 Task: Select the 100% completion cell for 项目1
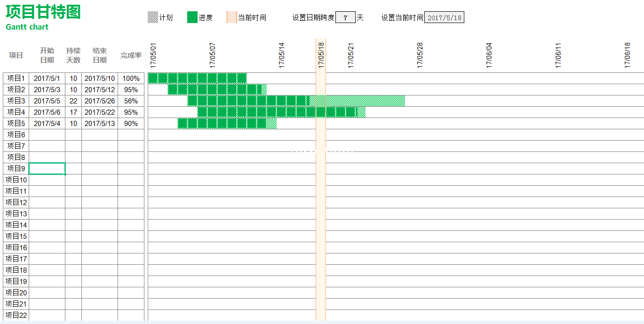click(131, 79)
